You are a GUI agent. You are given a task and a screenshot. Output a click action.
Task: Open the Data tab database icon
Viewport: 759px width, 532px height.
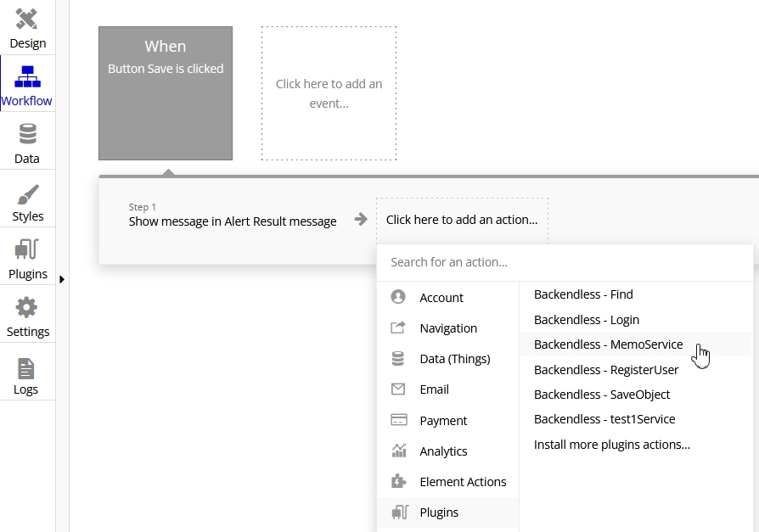click(27, 134)
